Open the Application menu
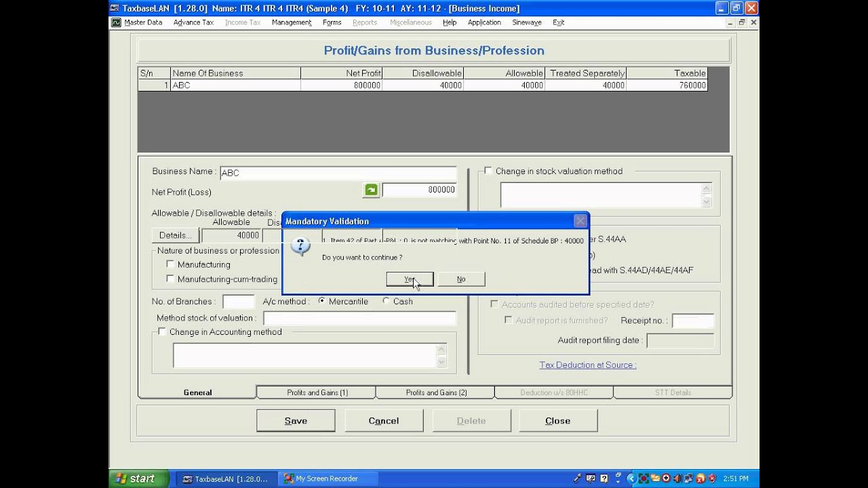Screen dimensions: 868x488 [x=484, y=22]
